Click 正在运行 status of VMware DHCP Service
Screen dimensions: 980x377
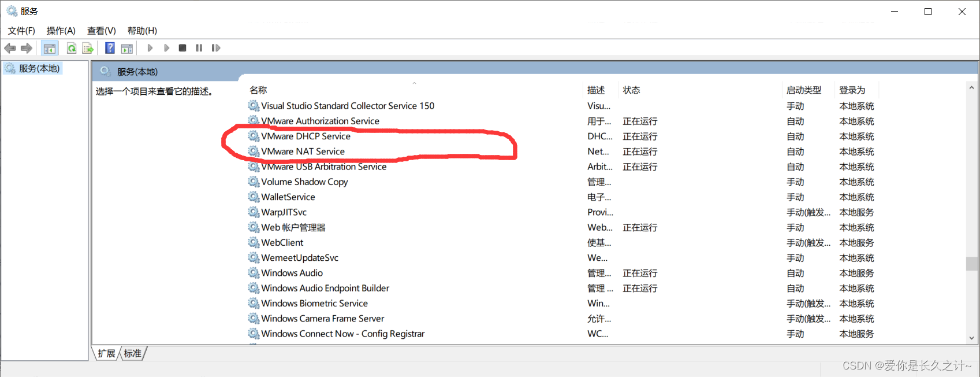tap(640, 136)
